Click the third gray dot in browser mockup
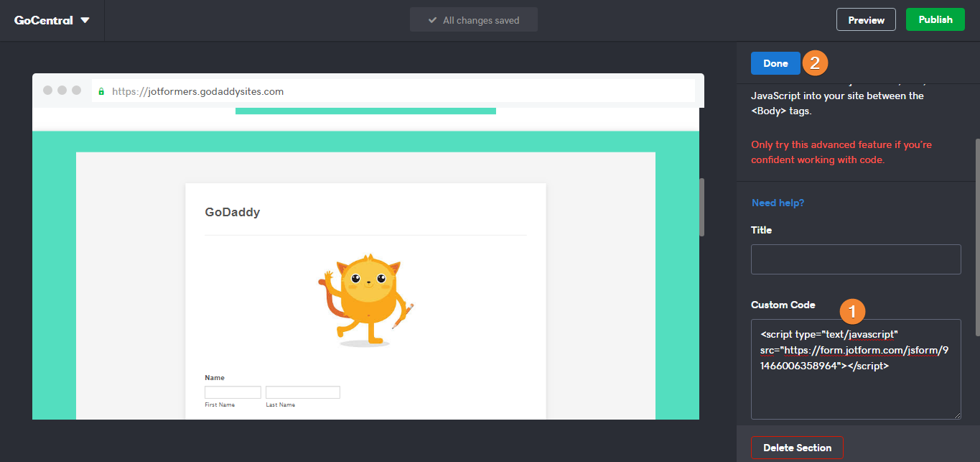 75,90
